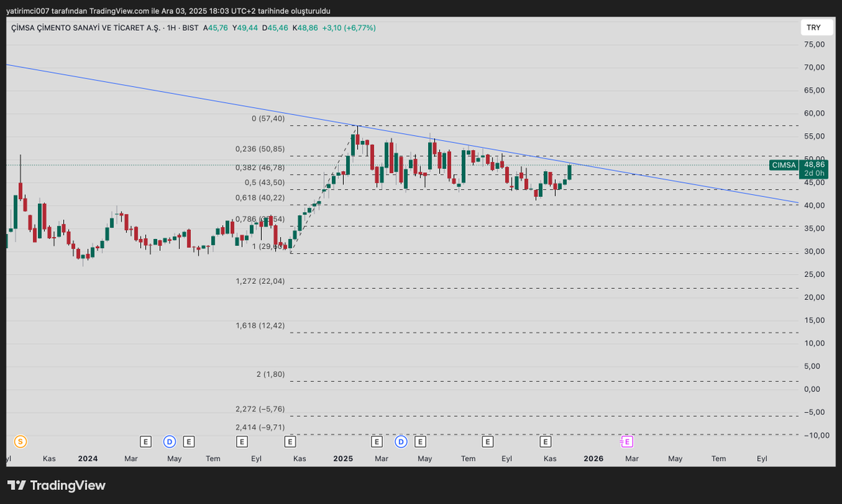Click the current price tag 48,86 on axis

pos(814,165)
